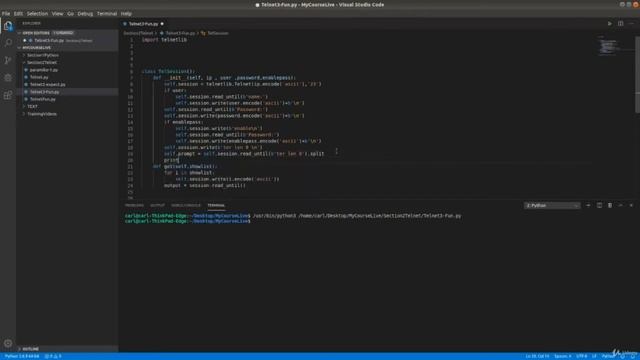Viewport: 640px width, 360px height.
Task: Add a new terminal with the plus icon
Action: pyautogui.click(x=588, y=205)
